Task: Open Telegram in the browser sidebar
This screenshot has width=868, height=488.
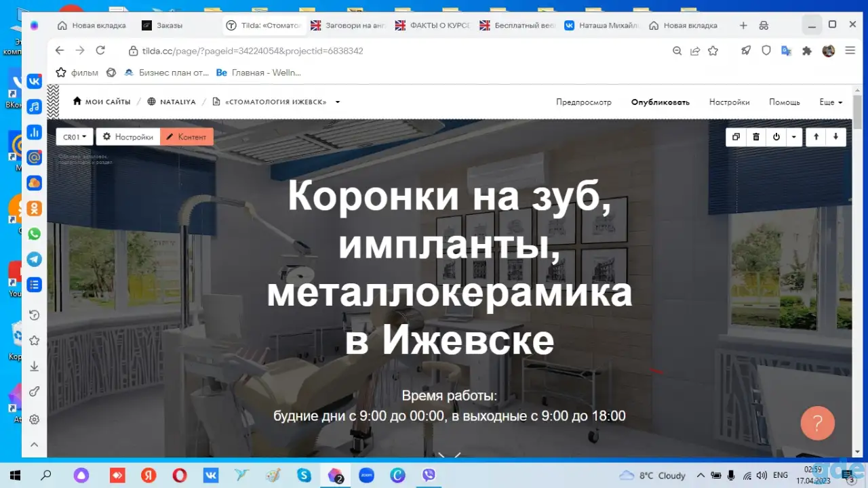Action: (x=34, y=259)
